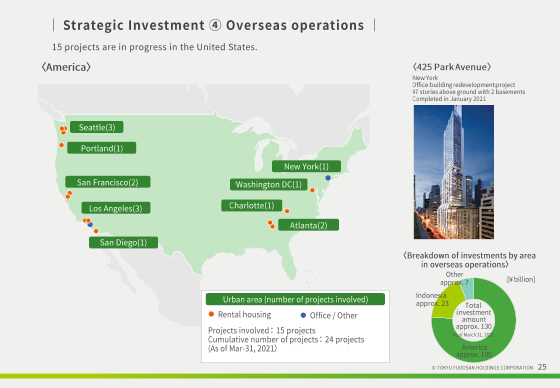
Task: Click the orange Washington DC dot
Action: coord(312,190)
